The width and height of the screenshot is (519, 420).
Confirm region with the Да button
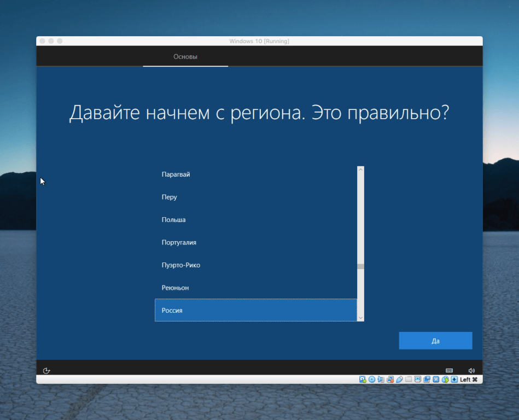pos(435,341)
